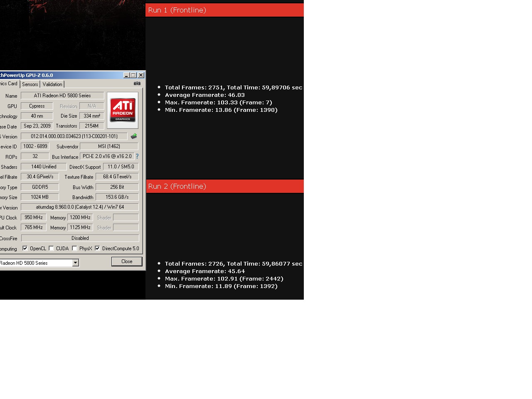Click Max. Framerate: 102.91 text
Viewport: 532px width, 399px height.
224,278
